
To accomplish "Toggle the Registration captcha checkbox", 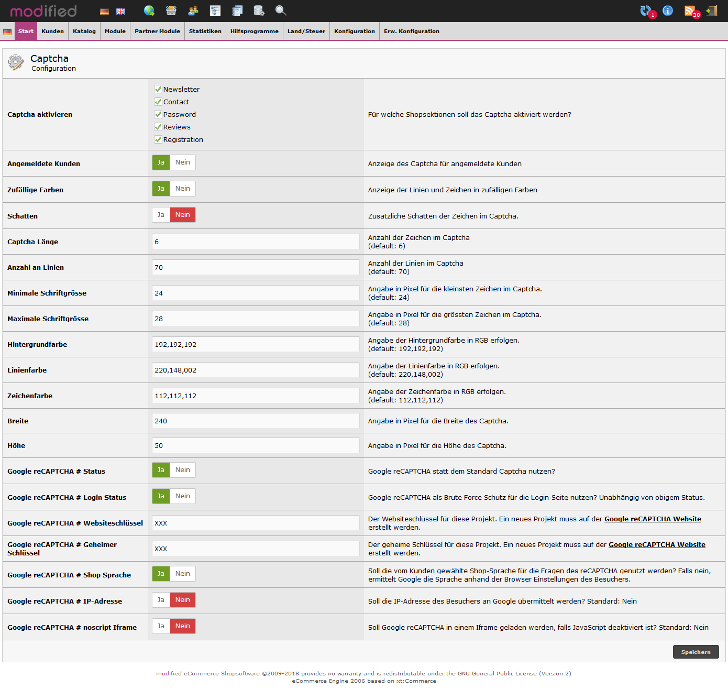I will (158, 139).
